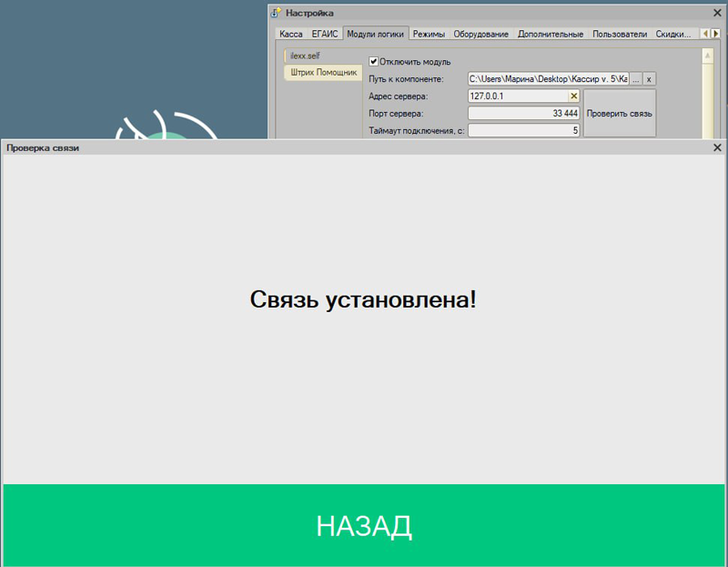Click the Таймаут подключения field
Viewport: 728px width, 567px height.
point(524,130)
